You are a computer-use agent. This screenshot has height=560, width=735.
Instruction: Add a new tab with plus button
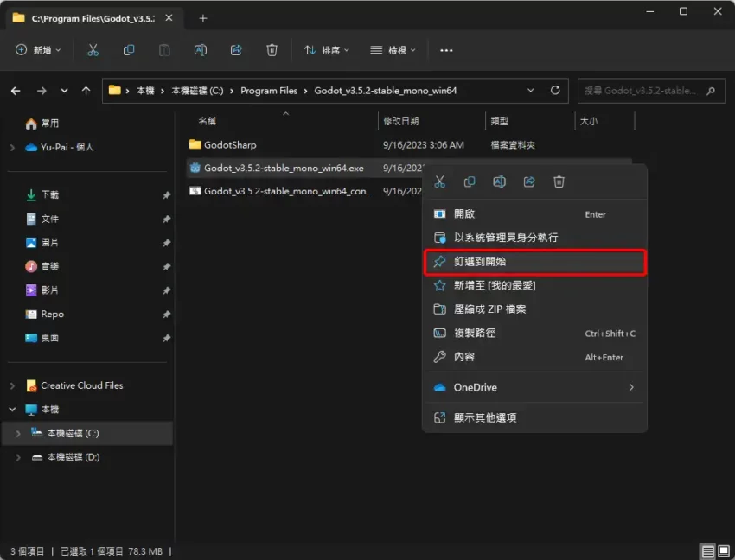pos(203,18)
